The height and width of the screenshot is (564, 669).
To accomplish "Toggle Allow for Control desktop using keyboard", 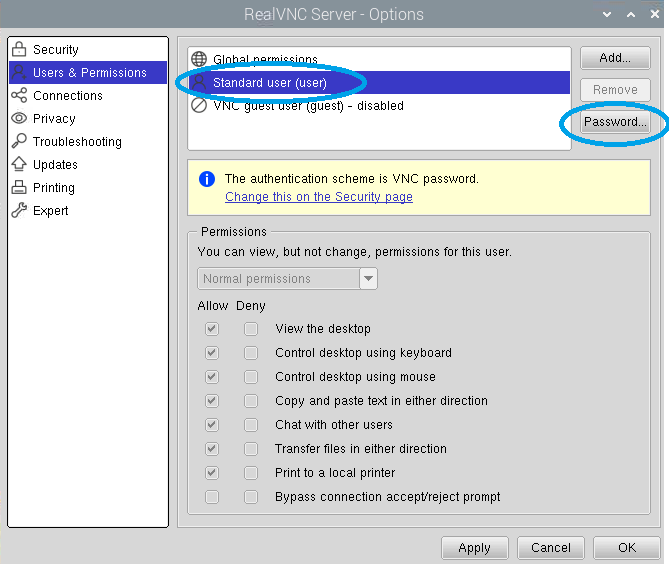I will pos(212,353).
